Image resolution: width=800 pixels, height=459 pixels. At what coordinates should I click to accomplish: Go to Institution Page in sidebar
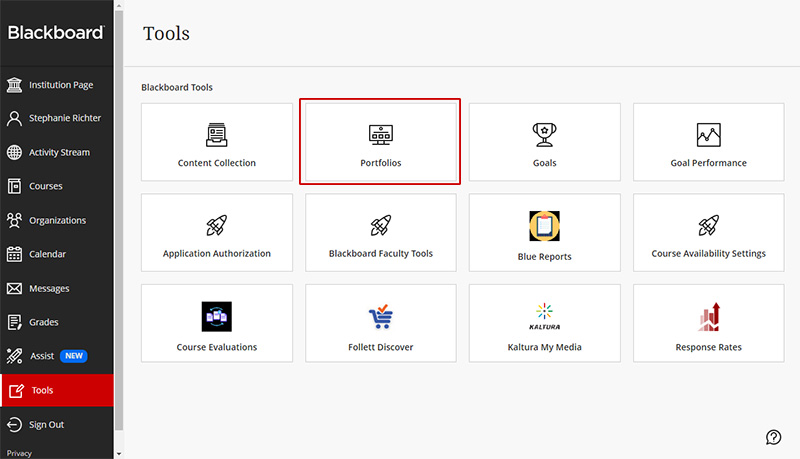[x=60, y=85]
